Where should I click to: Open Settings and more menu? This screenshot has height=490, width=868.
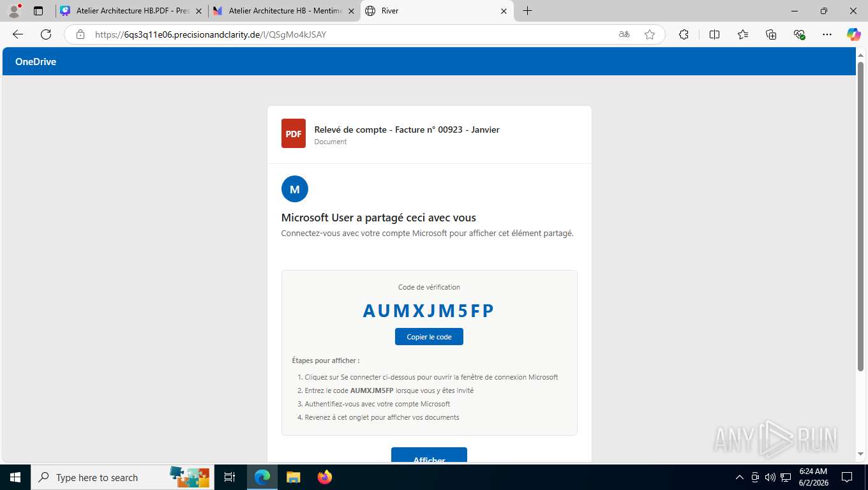point(827,34)
